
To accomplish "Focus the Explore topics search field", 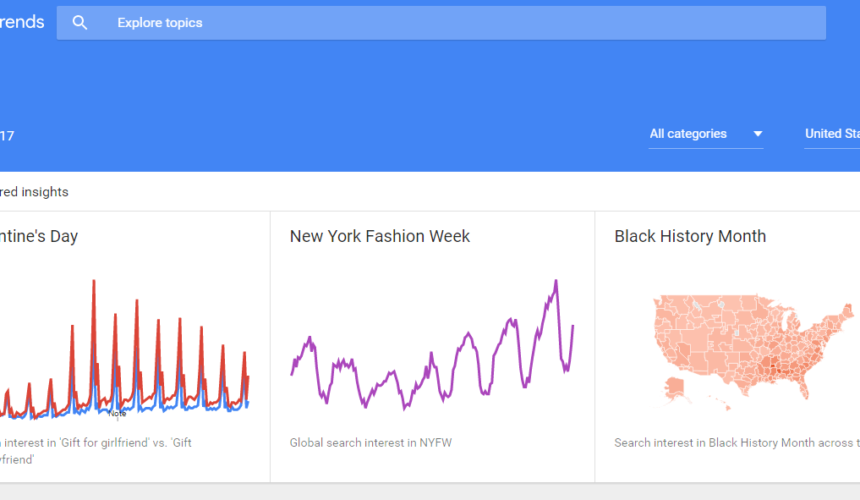I will [441, 23].
